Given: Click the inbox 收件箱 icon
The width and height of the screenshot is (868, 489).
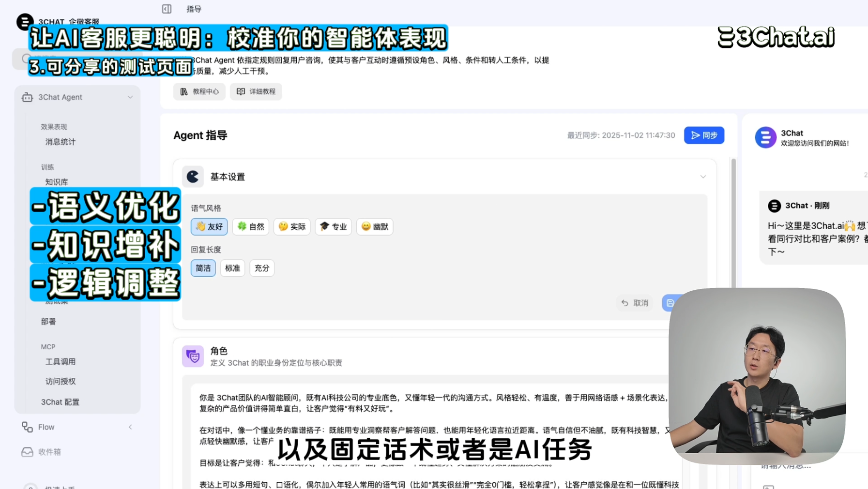Looking at the screenshot, I should pos(27,452).
